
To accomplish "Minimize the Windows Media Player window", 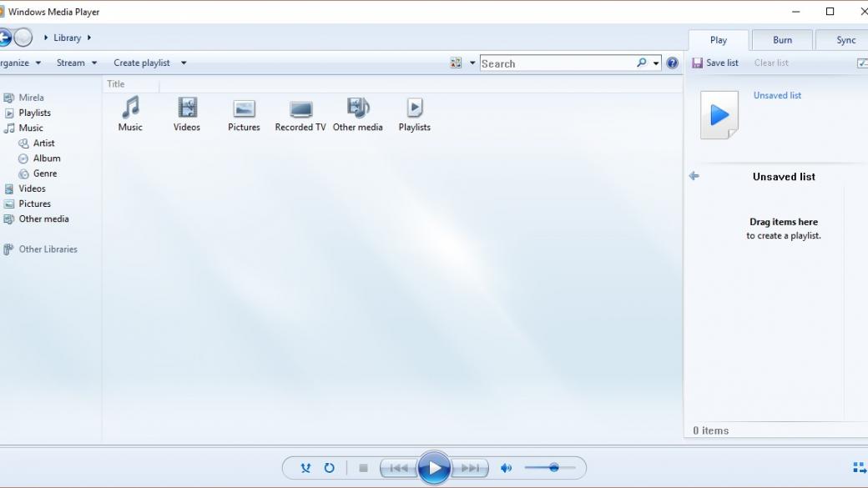I will (796, 12).
